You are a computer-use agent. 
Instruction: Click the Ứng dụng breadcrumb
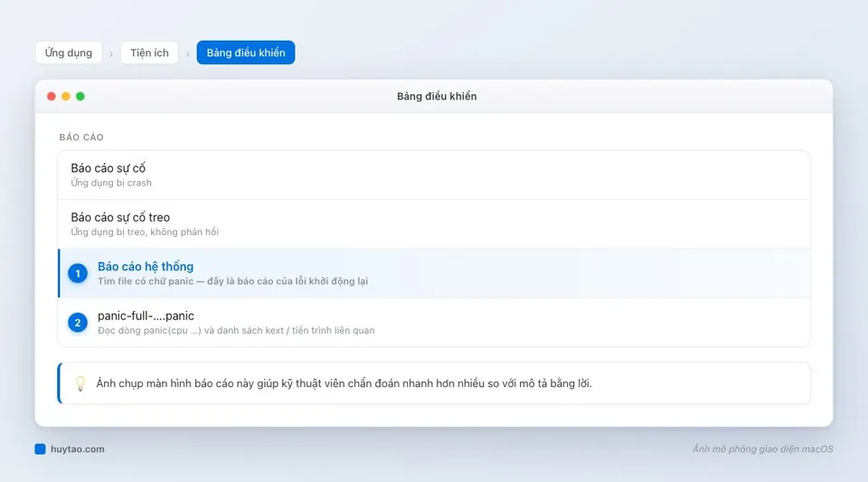[x=69, y=52]
